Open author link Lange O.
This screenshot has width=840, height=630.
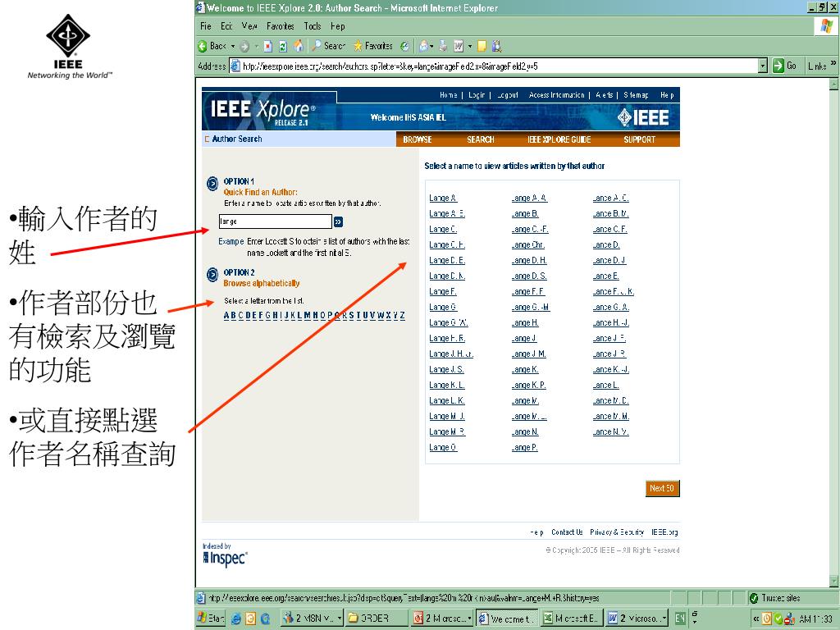point(442,447)
